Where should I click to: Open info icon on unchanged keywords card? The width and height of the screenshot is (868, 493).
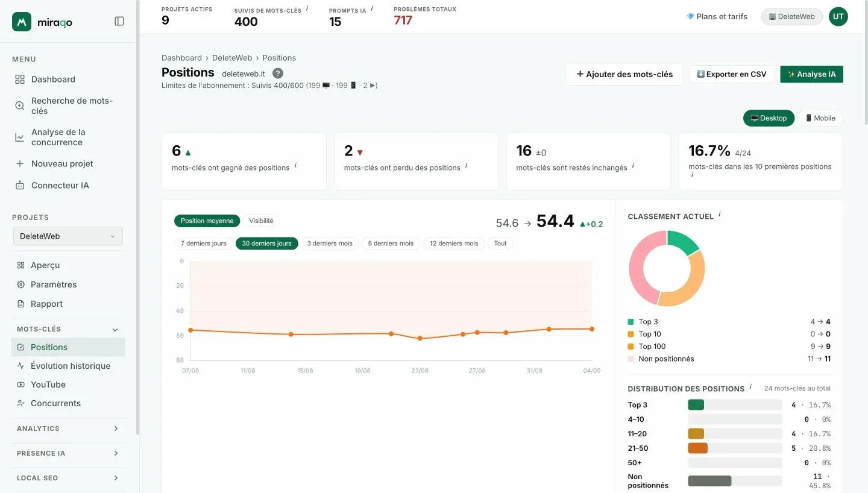[x=633, y=166]
